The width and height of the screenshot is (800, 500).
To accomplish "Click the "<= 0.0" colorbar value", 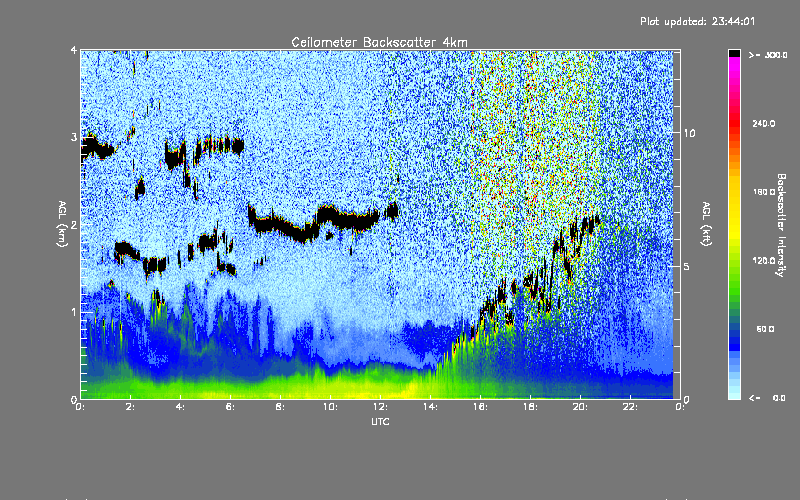I will point(768,398).
